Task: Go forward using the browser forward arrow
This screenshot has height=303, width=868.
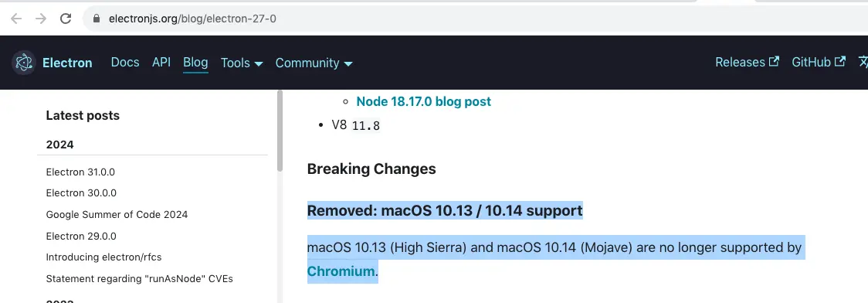Action: (x=41, y=19)
